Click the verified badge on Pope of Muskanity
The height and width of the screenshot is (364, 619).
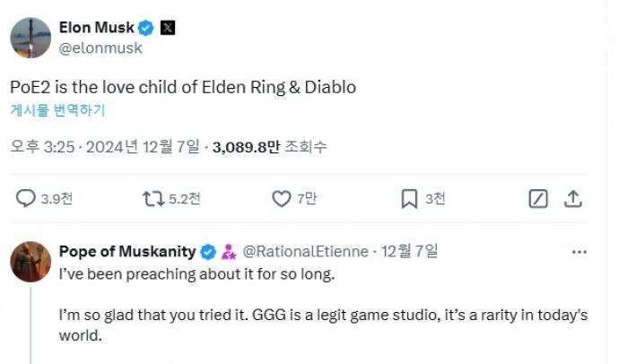click(x=208, y=251)
